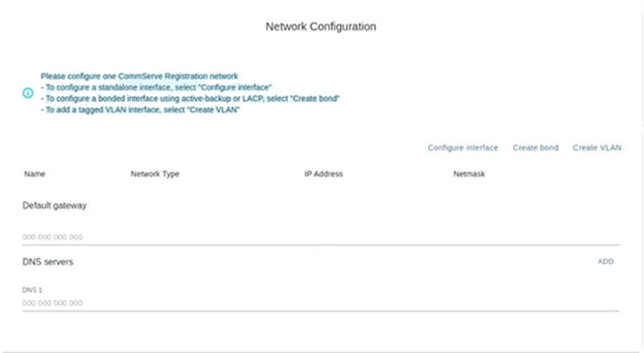Image resolution: width=644 pixels, height=353 pixels.
Task: Focus the Default gateway address field
Action: coord(320,237)
